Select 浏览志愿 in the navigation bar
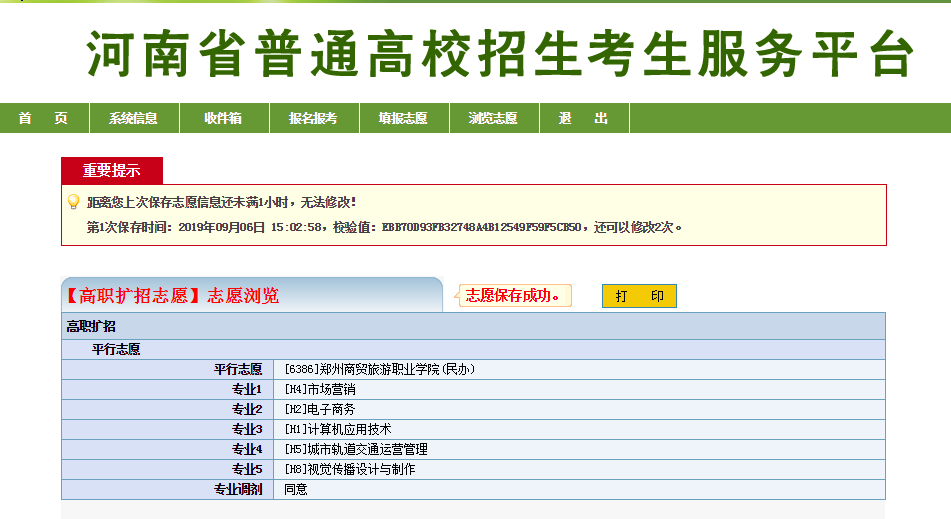 click(x=493, y=118)
